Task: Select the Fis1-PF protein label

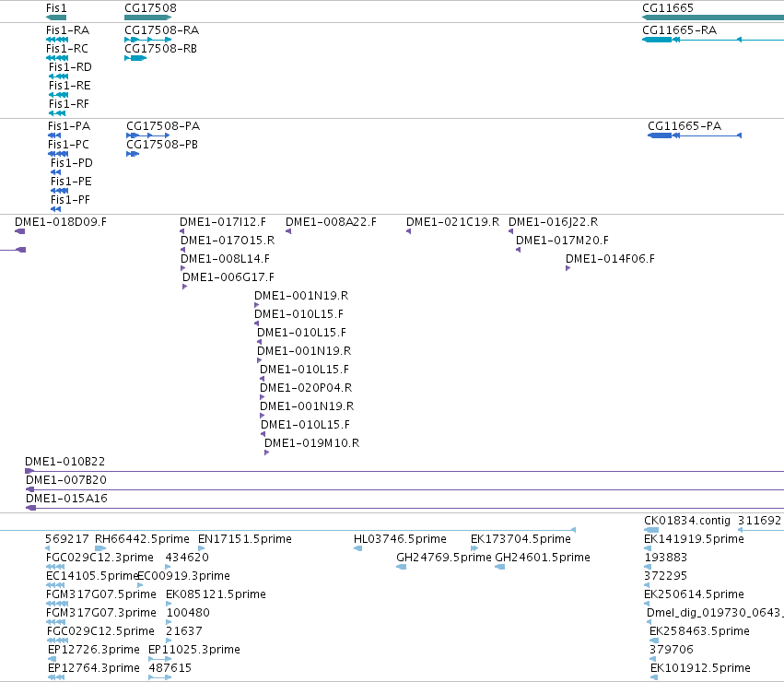Action: (x=71, y=200)
